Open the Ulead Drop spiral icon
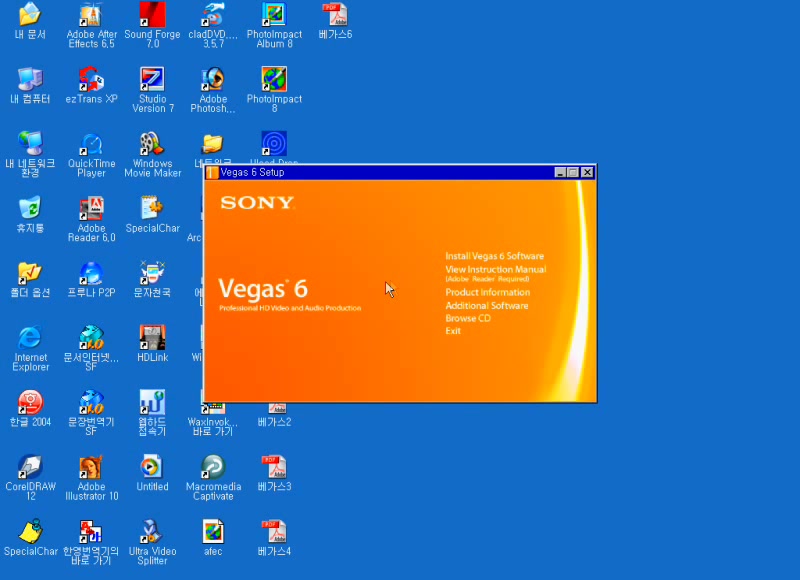800x580 pixels. point(274,143)
